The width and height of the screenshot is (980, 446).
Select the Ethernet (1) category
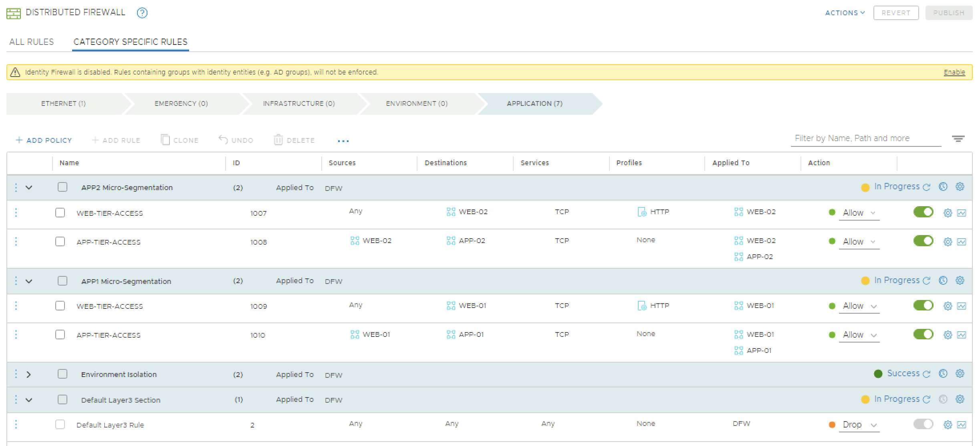(63, 103)
